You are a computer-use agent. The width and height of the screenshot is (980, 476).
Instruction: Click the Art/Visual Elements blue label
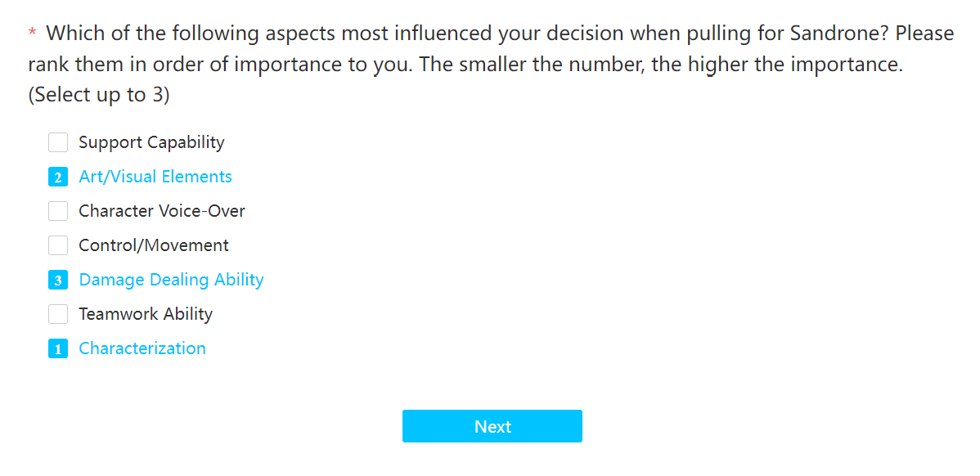155,177
